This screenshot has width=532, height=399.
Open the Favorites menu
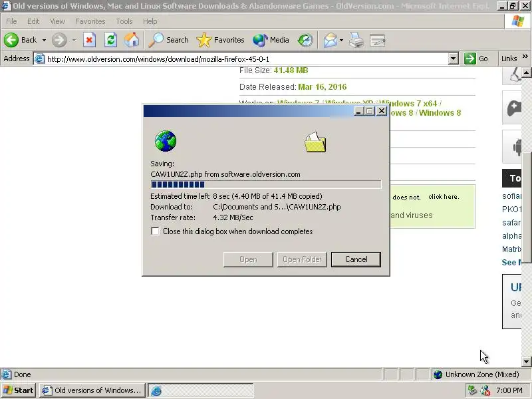coord(90,21)
